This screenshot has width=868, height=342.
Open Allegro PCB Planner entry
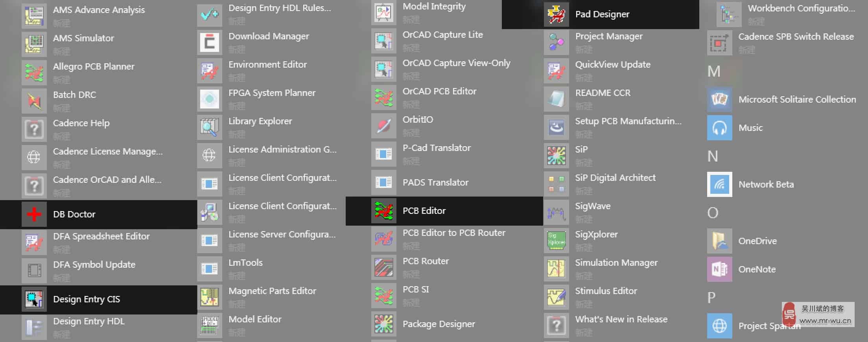(x=94, y=66)
